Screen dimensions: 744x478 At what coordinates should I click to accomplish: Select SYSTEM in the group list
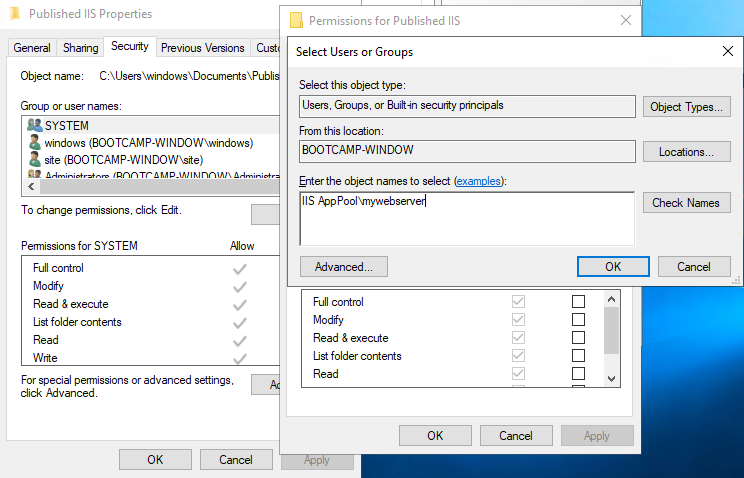[151, 125]
